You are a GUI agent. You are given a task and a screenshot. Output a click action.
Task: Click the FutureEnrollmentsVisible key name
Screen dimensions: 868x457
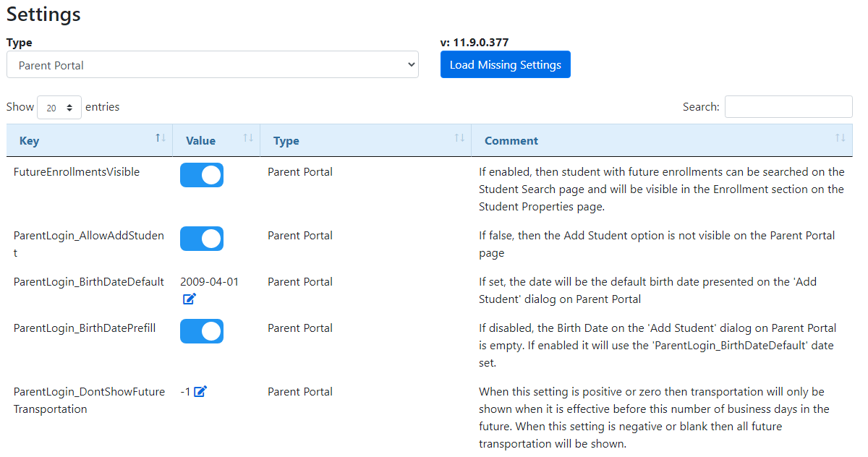(77, 172)
